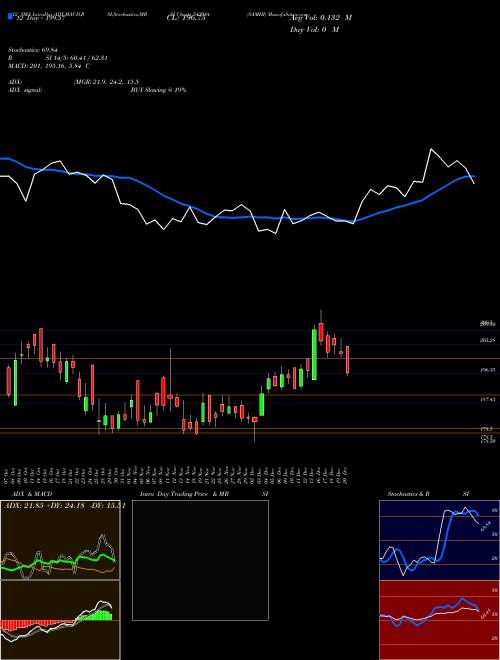Click the MACD: 201, 195.16, 5.84 line

coord(49,66)
